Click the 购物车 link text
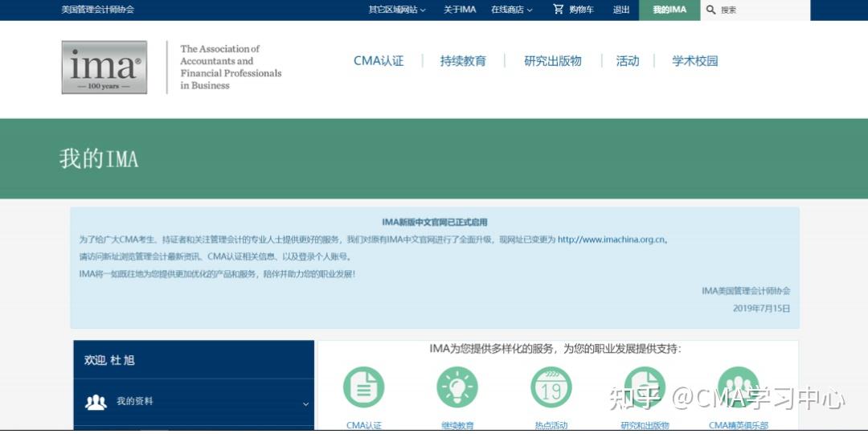 tap(581, 10)
